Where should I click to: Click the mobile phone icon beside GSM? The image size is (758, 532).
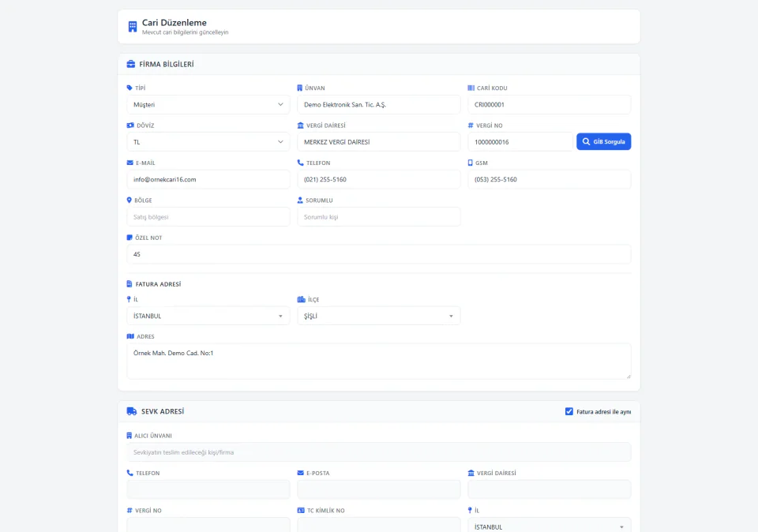470,163
